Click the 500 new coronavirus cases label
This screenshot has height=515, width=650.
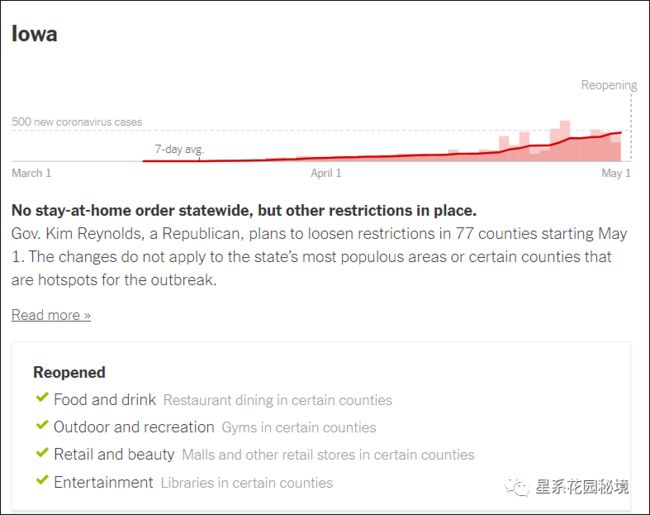[x=77, y=122]
